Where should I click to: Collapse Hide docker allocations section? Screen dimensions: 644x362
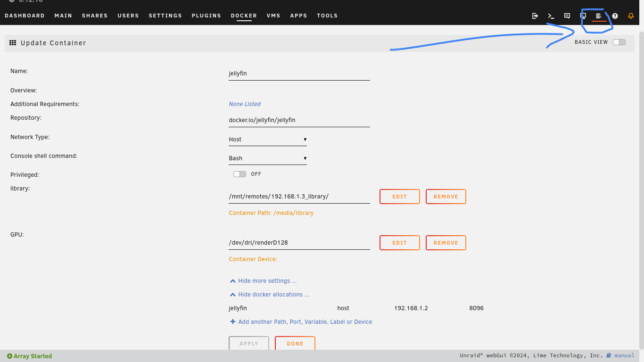tap(269, 295)
